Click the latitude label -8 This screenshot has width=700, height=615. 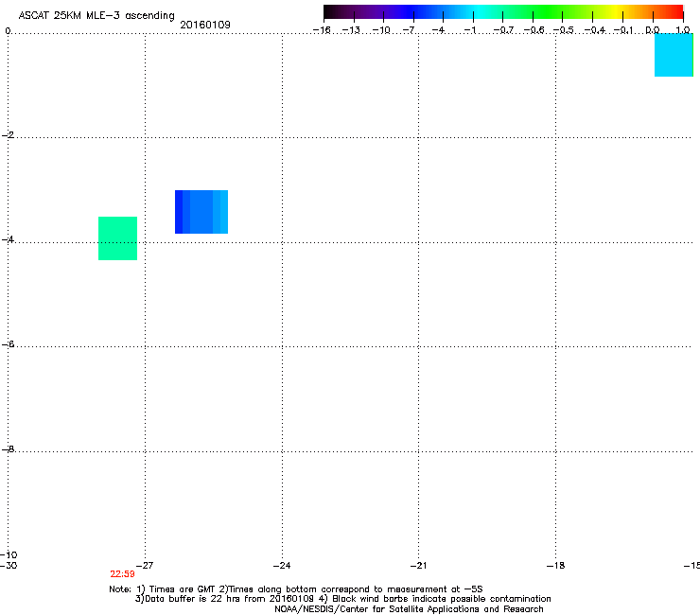click(8, 449)
